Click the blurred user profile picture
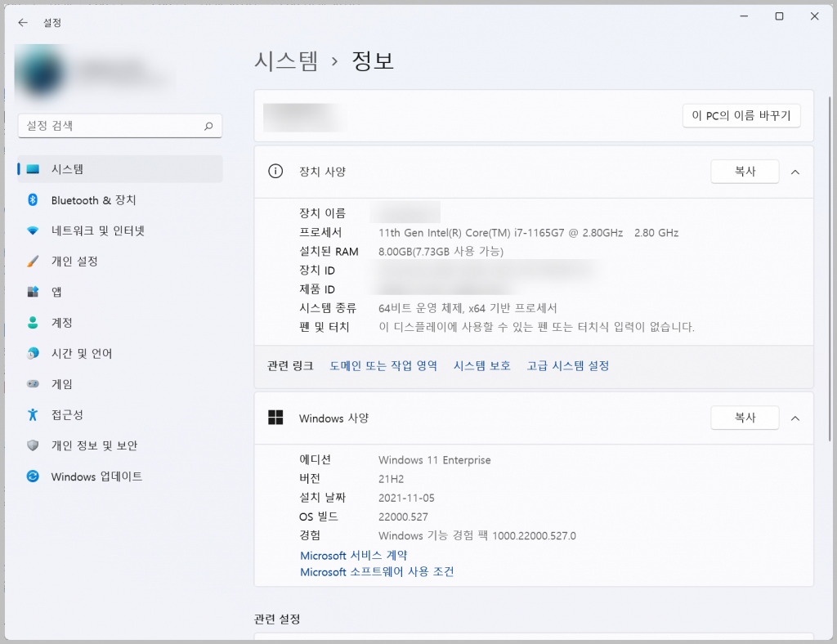 tap(41, 73)
